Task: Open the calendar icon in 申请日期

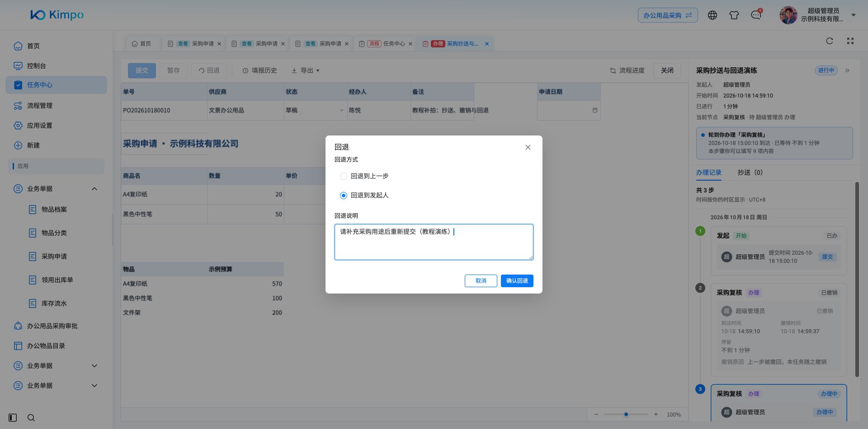Action: click(x=595, y=110)
